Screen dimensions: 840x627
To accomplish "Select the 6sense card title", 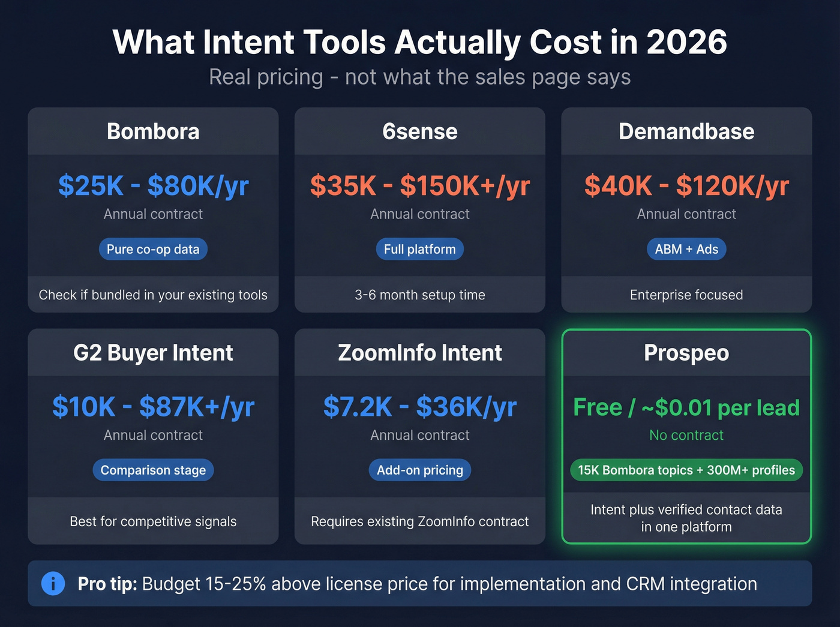I will pyautogui.click(x=419, y=131).
